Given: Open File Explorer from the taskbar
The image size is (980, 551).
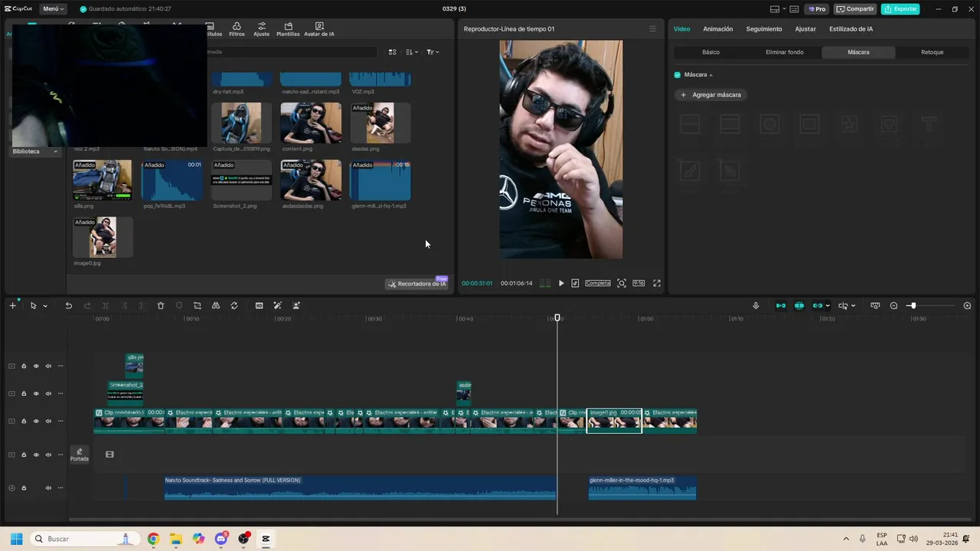Looking at the screenshot, I should coord(176,539).
